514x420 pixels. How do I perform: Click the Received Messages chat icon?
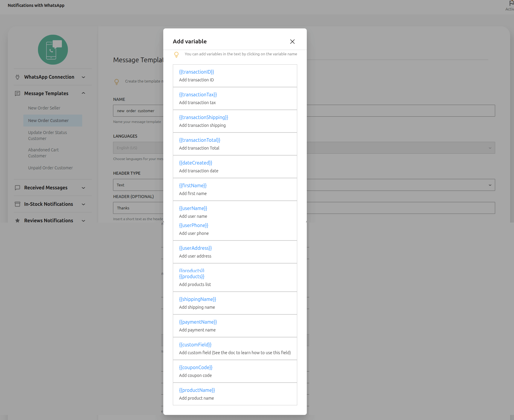click(18, 188)
